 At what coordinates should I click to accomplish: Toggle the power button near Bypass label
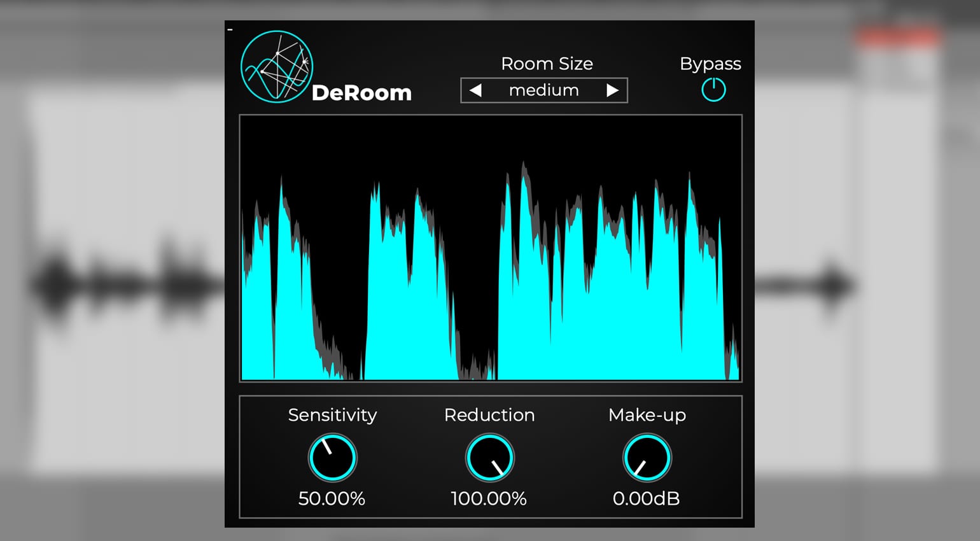pyautogui.click(x=713, y=90)
